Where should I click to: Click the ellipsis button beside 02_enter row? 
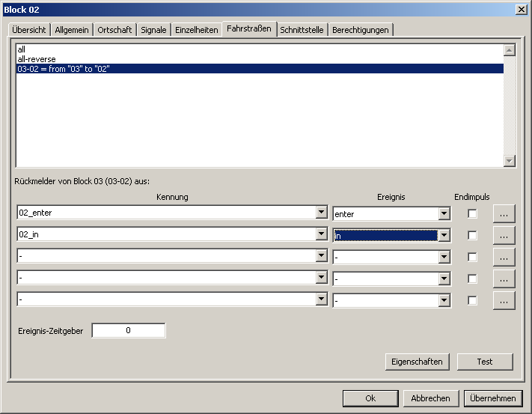pyautogui.click(x=504, y=213)
